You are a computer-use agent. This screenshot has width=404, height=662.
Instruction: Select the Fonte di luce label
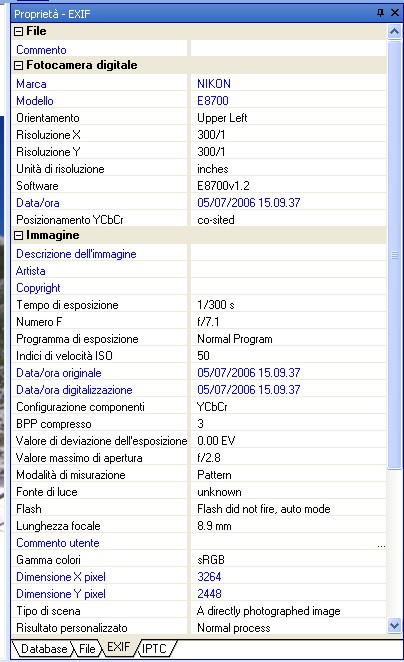(x=47, y=492)
